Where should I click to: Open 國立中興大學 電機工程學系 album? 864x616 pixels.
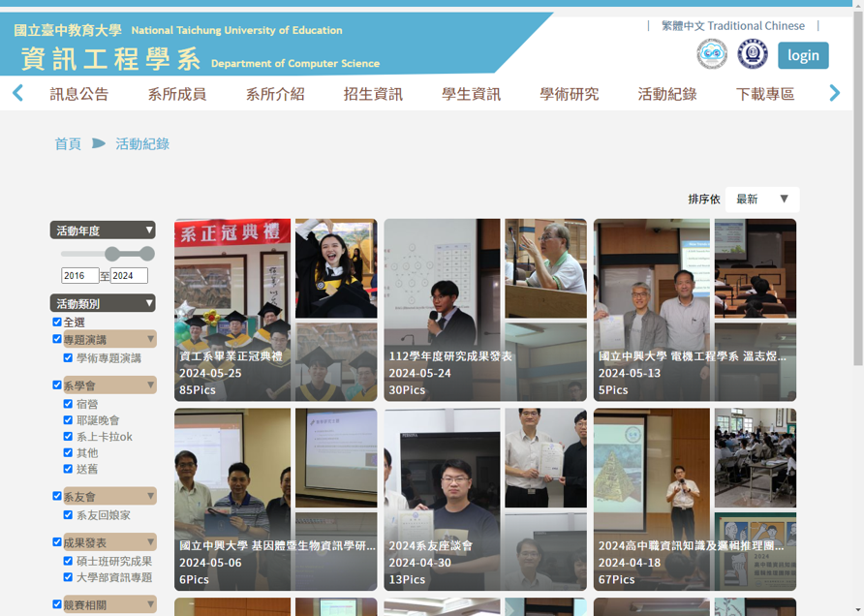[694, 310]
